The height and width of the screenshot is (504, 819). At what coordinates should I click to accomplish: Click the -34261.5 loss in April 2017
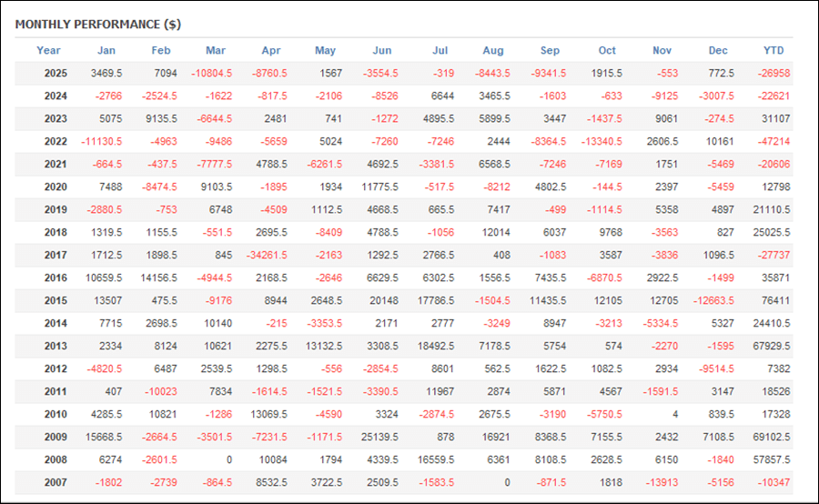266,255
